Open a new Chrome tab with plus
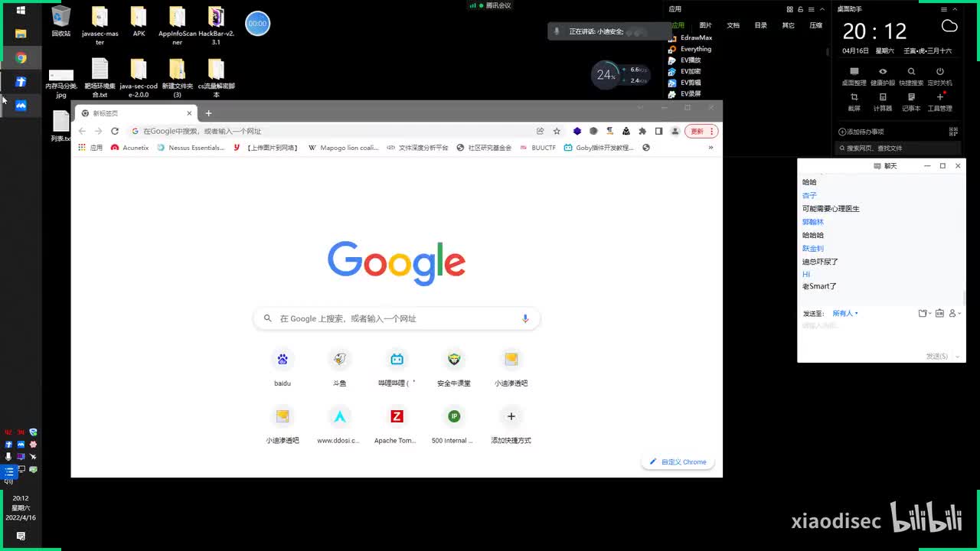The height and width of the screenshot is (551, 980). [208, 113]
